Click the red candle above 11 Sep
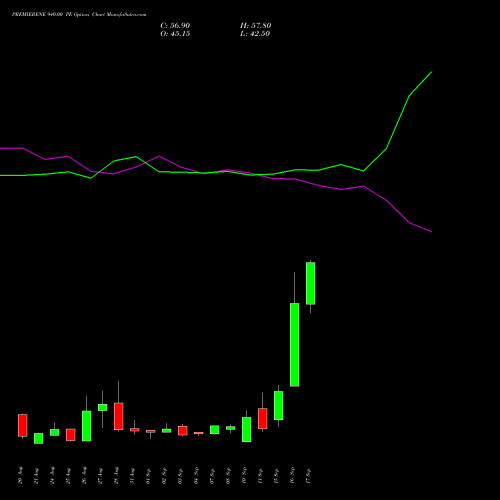The width and height of the screenshot is (500, 500). (263, 418)
